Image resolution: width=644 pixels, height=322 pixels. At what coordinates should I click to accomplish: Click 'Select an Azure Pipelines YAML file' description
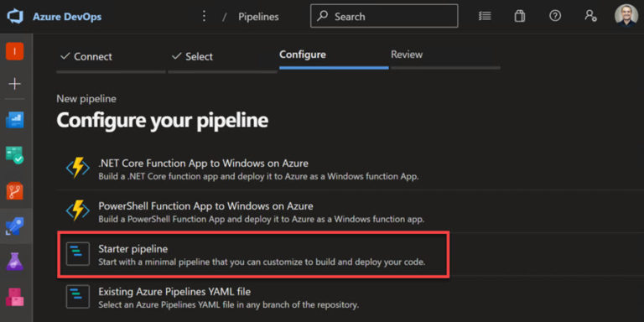click(229, 305)
